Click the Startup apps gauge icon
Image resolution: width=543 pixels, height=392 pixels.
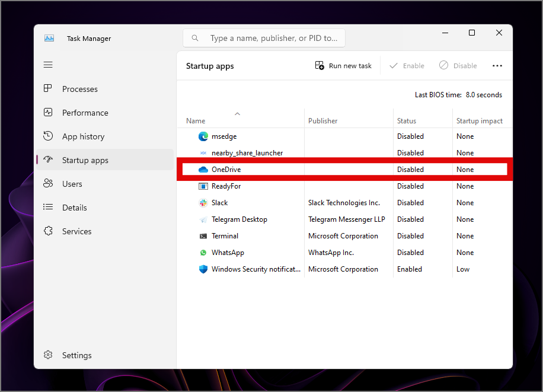(x=48, y=160)
